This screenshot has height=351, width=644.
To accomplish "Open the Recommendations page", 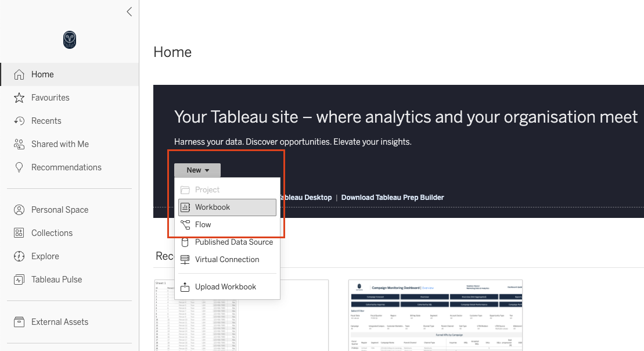I will click(65, 167).
